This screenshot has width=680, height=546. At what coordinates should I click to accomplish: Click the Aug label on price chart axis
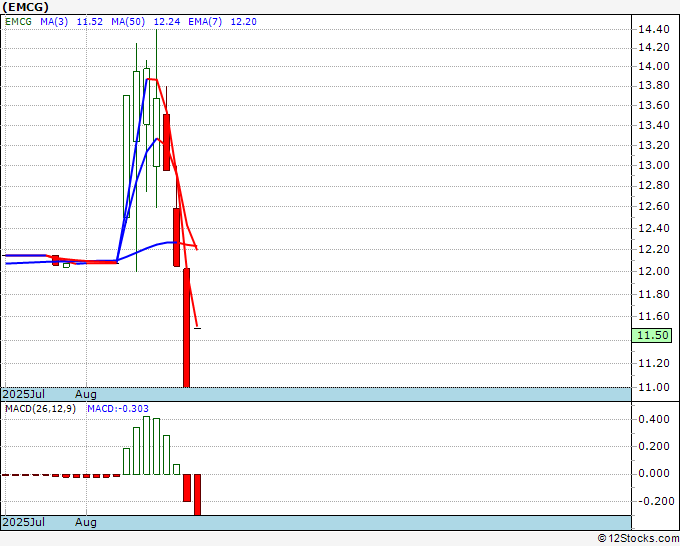[x=86, y=394]
